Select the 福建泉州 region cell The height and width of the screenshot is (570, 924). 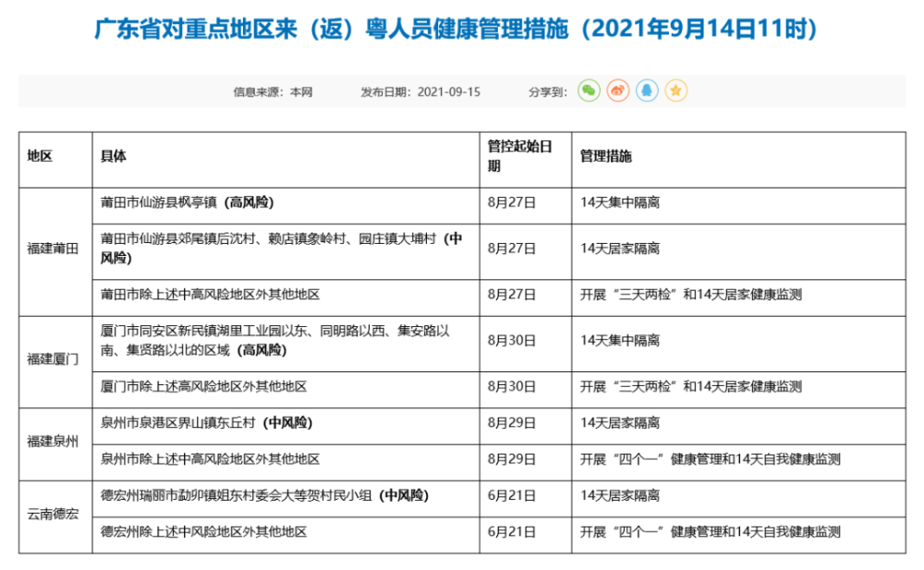[x=54, y=441]
